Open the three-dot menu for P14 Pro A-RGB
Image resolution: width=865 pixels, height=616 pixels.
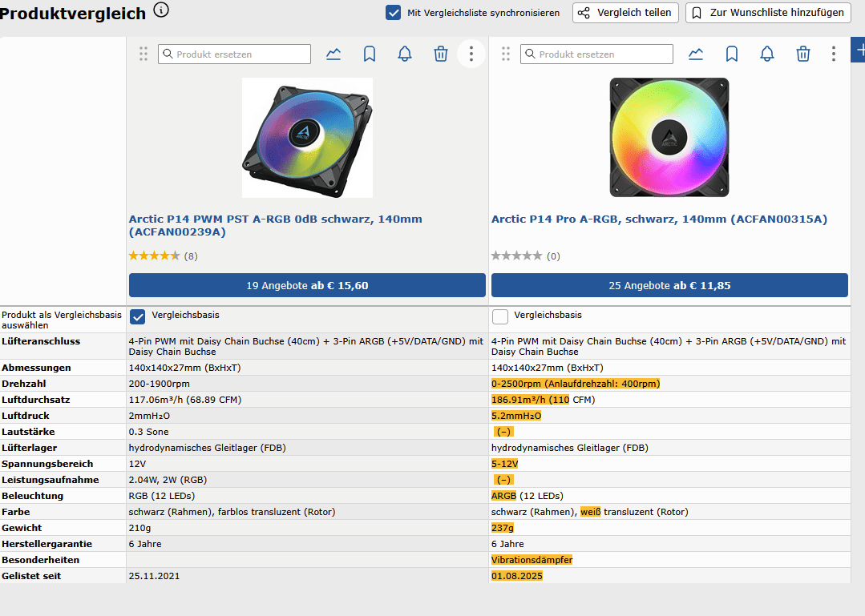tap(834, 54)
